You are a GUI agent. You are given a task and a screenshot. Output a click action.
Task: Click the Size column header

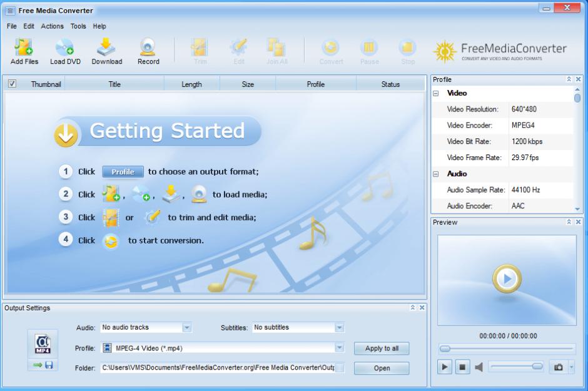point(248,84)
